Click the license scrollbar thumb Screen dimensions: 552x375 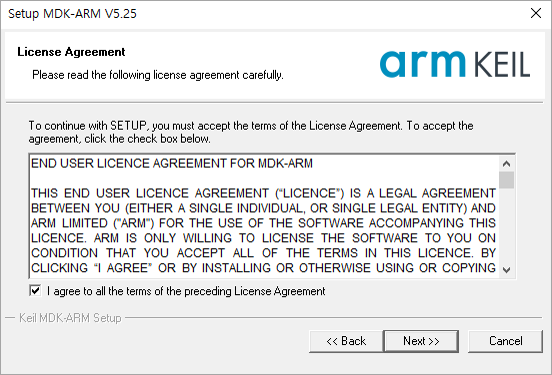[x=506, y=180]
